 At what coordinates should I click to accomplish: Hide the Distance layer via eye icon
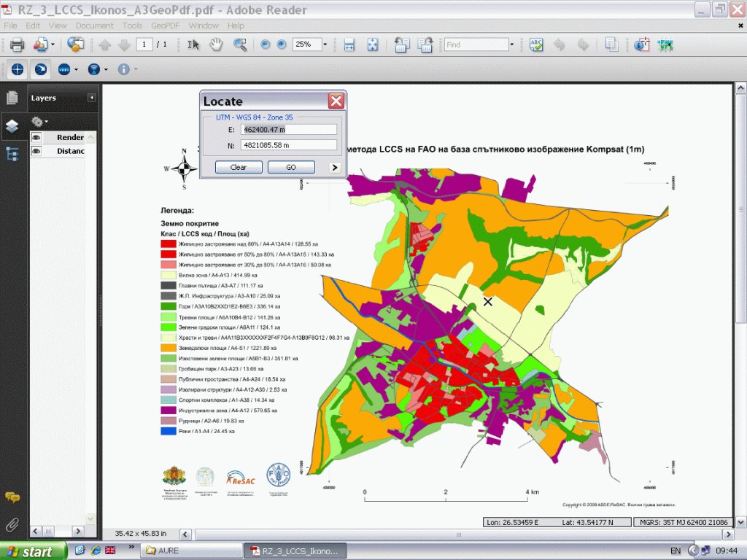click(36, 151)
